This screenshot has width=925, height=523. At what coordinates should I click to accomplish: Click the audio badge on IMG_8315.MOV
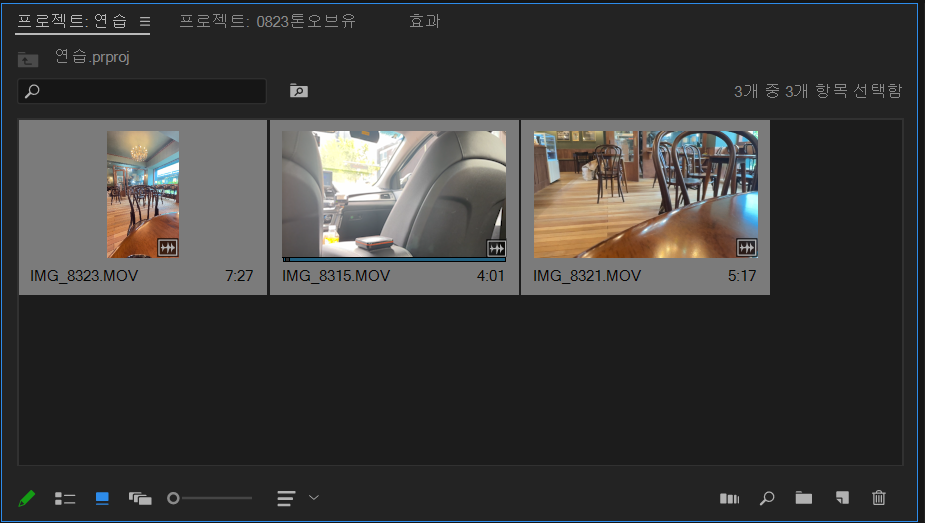pyautogui.click(x=496, y=248)
